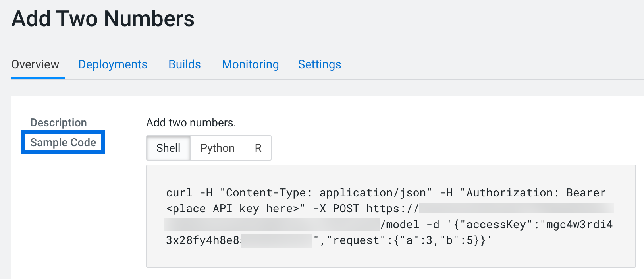Image resolution: width=644 pixels, height=279 pixels.
Task: Open the Deployments tab
Action: 113,64
